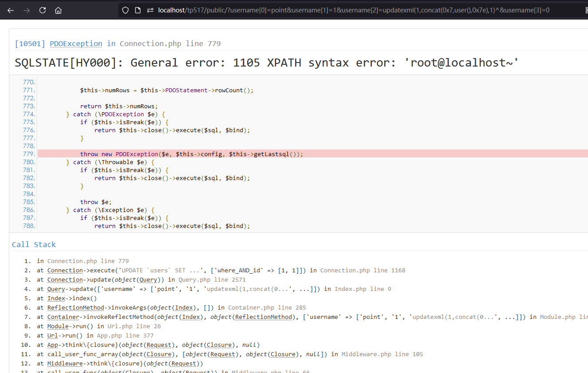Screen dimensions: 588x373
Task: Click source line 773 return numRows
Action: click(x=119, y=106)
